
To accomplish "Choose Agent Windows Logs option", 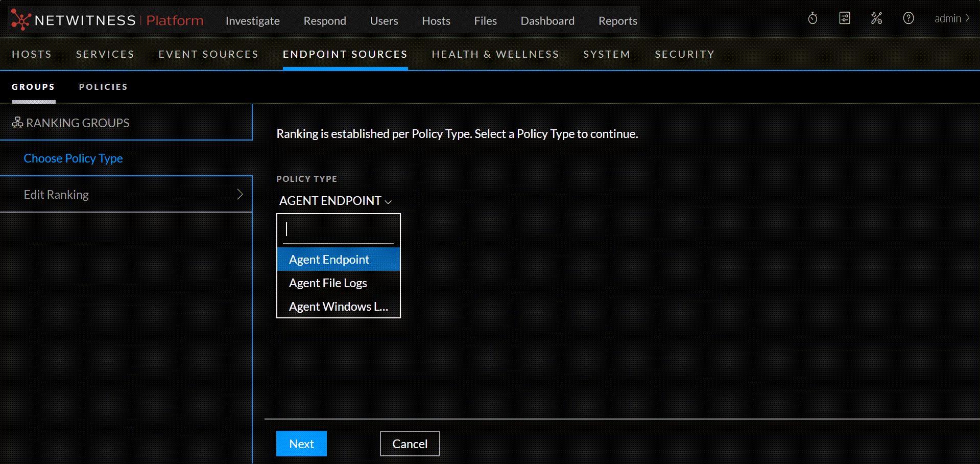I will point(338,307).
